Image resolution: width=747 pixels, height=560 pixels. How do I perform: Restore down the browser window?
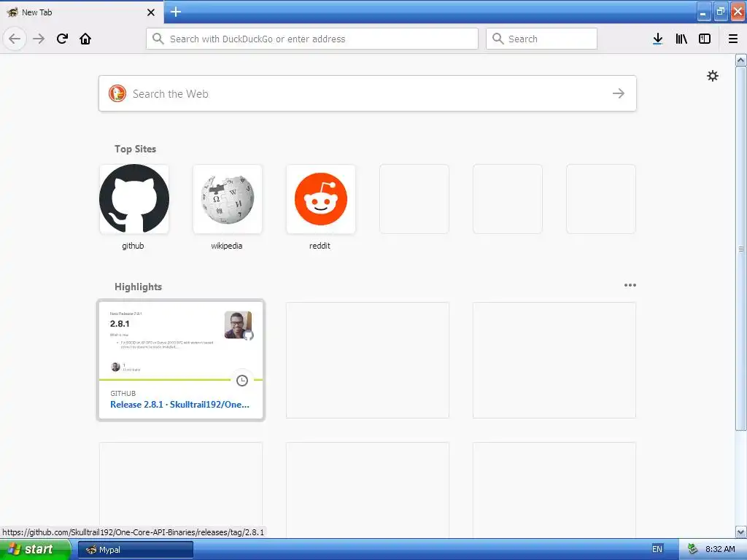point(721,12)
